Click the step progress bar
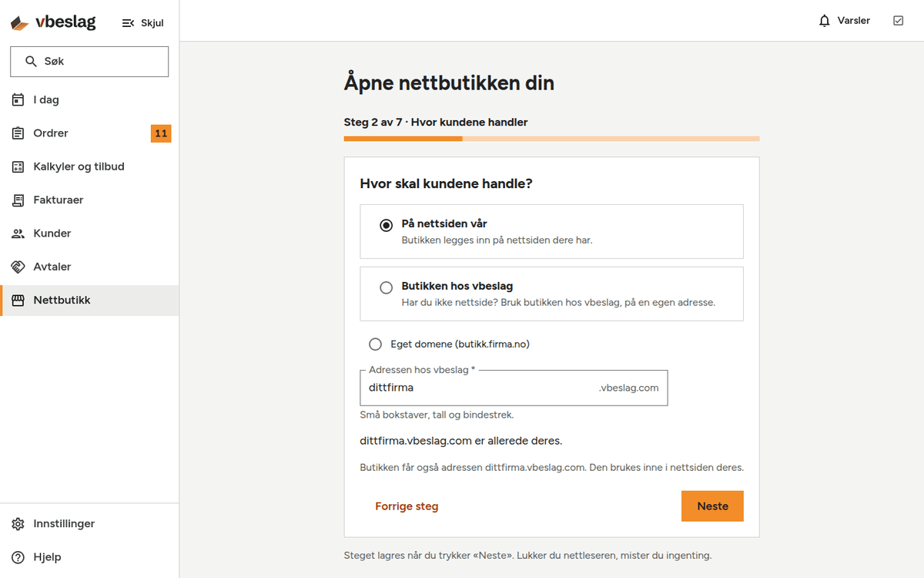 [x=551, y=139]
